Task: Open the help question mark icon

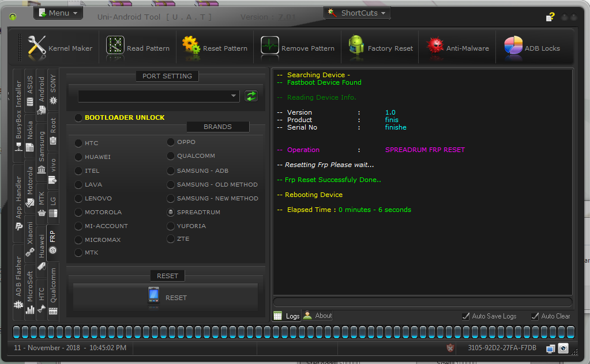Action: [x=550, y=17]
